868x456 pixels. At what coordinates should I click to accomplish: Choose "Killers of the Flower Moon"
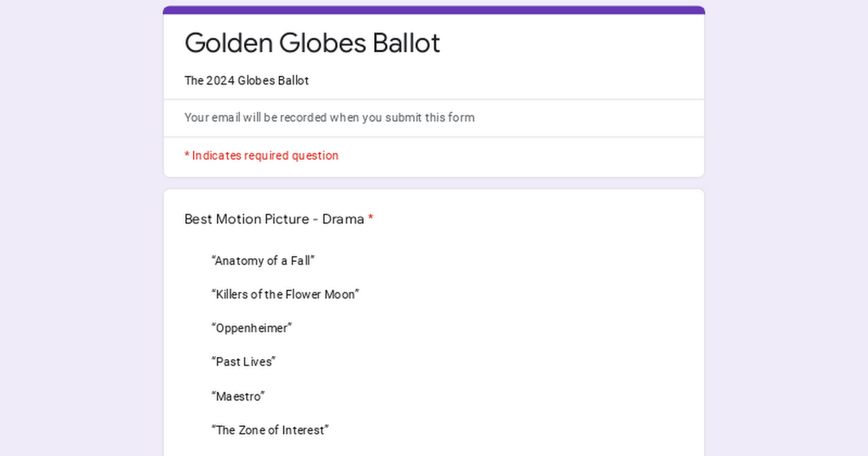(285, 295)
